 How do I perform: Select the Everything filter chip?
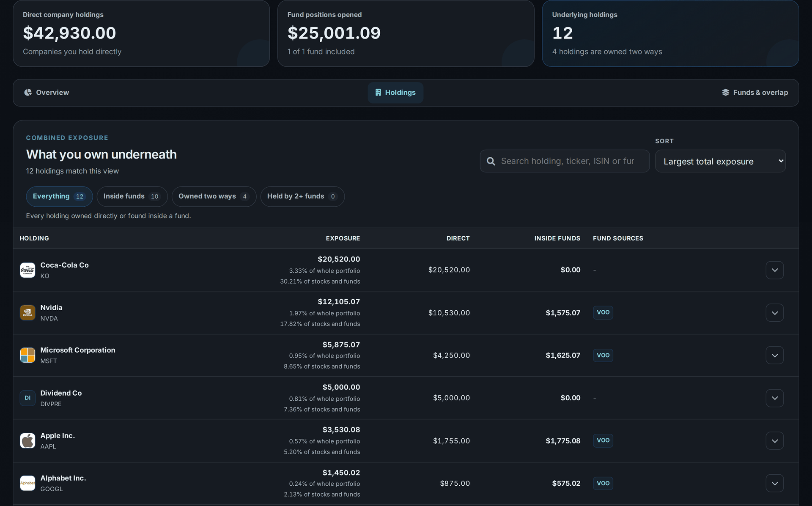pos(59,197)
